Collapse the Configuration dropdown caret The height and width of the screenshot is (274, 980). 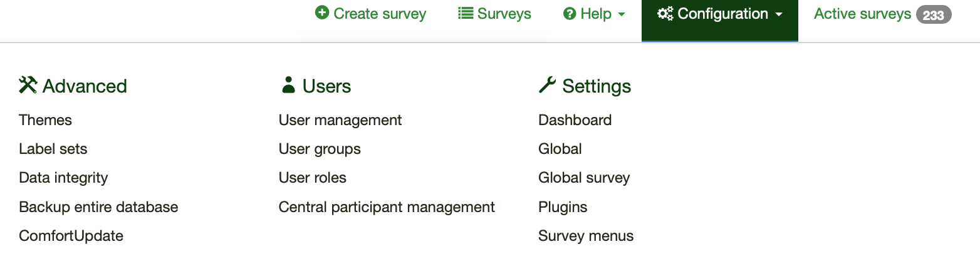click(779, 14)
